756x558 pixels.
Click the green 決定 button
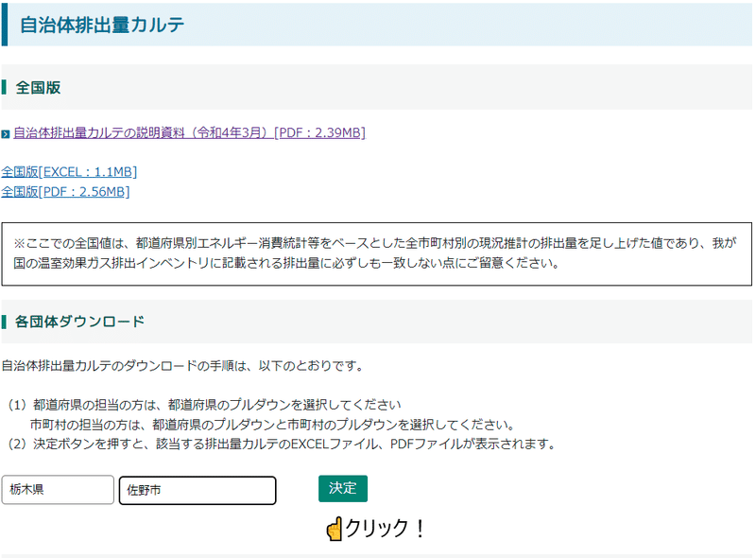tap(343, 489)
